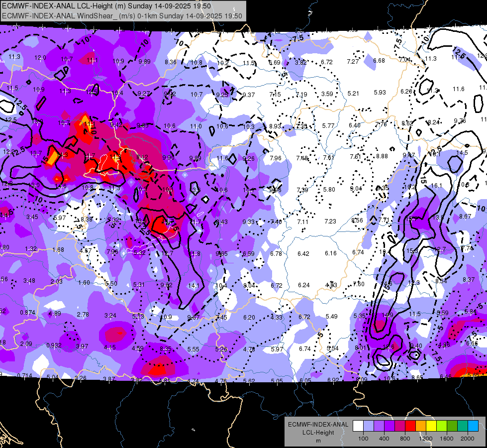Click the legend title ECMWF-INDEX-ANAL

[x=318, y=425]
